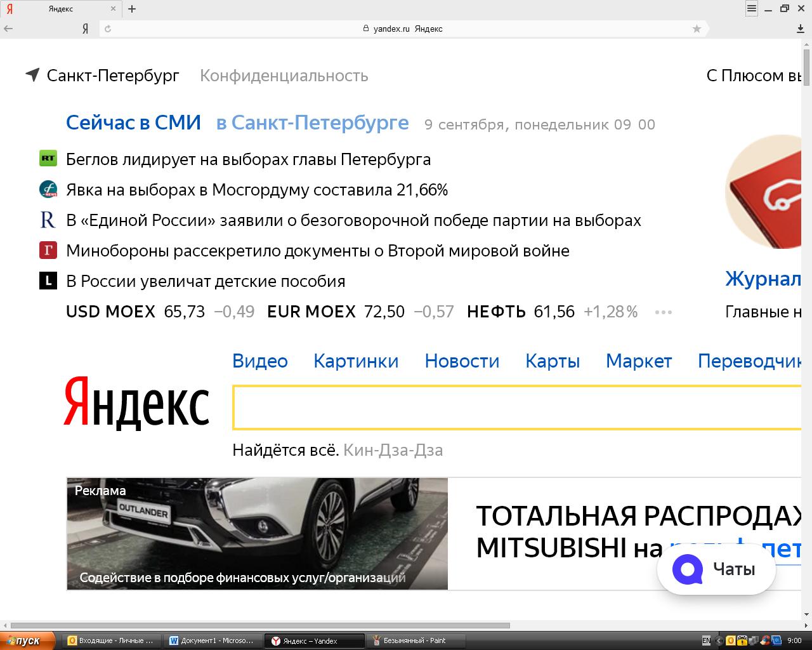Screen dimensions: 812x650
Task: Click the Кин-Дза-Дза search suggestion
Action: pyautogui.click(x=393, y=450)
